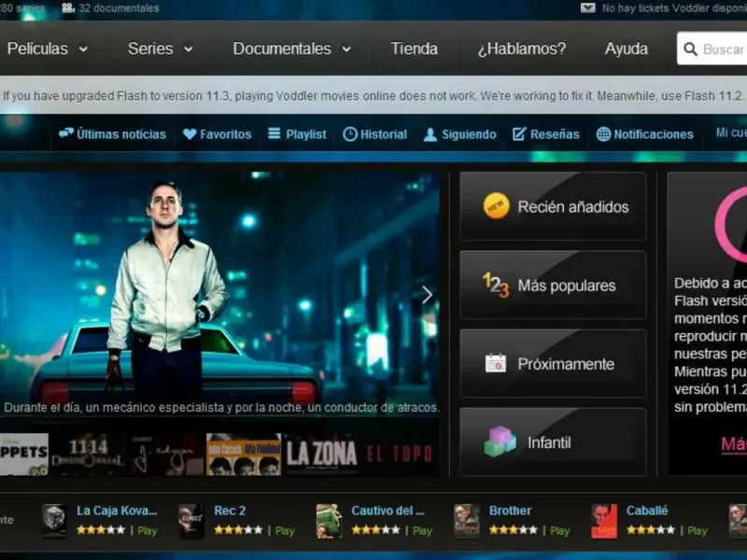Open the Brother title link

510,511
